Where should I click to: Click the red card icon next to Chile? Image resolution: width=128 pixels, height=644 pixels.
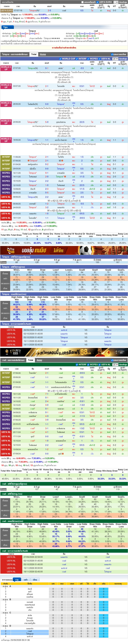point(62,161)
